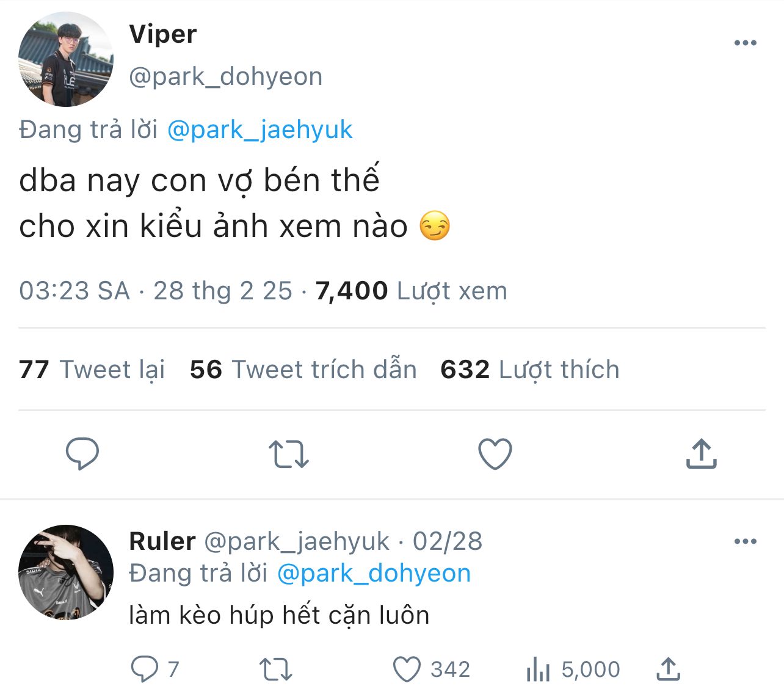Screen dimensions: 784x694
Task: Share Ruler's reply tweet
Action: [669, 670]
